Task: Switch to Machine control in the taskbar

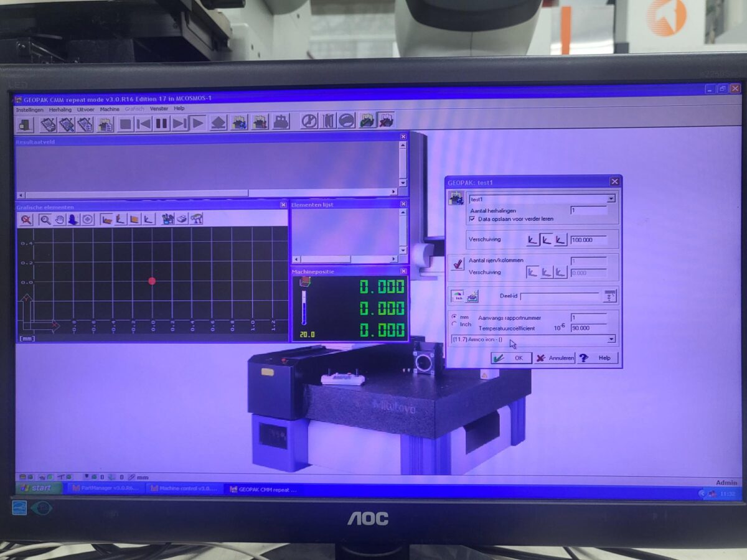Action: 184,489
